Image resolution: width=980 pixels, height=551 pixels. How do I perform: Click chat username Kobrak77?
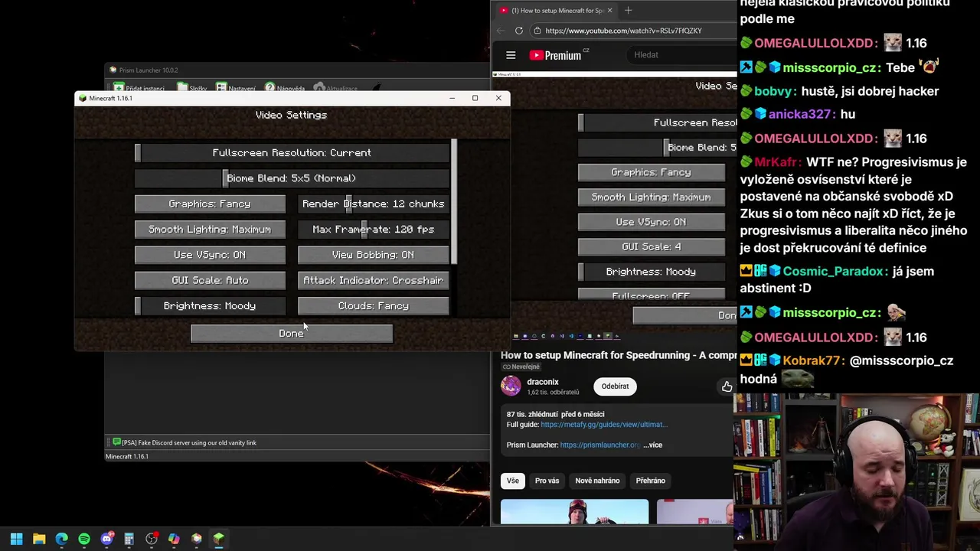[x=812, y=360]
